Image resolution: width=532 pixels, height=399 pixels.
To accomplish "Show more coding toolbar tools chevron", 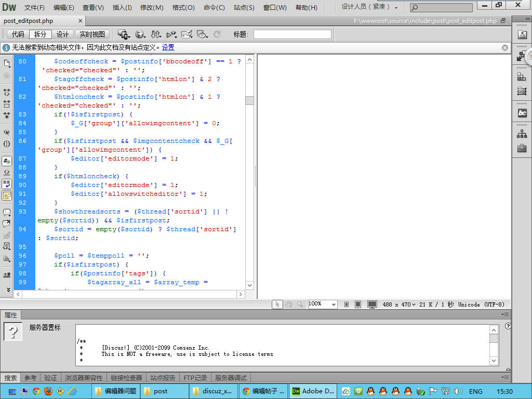I will point(8,290).
